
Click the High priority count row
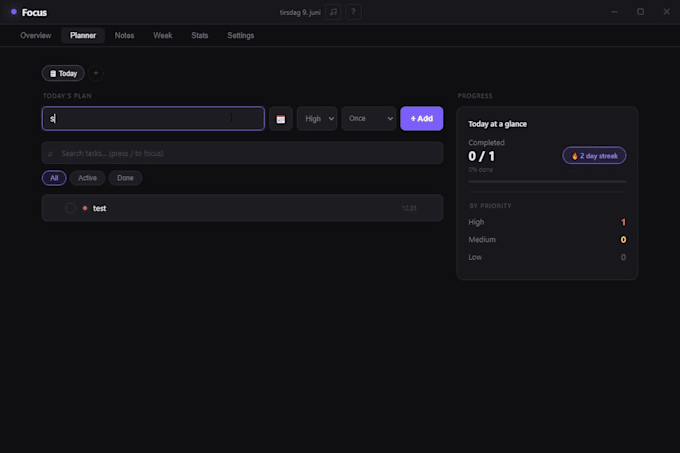tap(547, 222)
